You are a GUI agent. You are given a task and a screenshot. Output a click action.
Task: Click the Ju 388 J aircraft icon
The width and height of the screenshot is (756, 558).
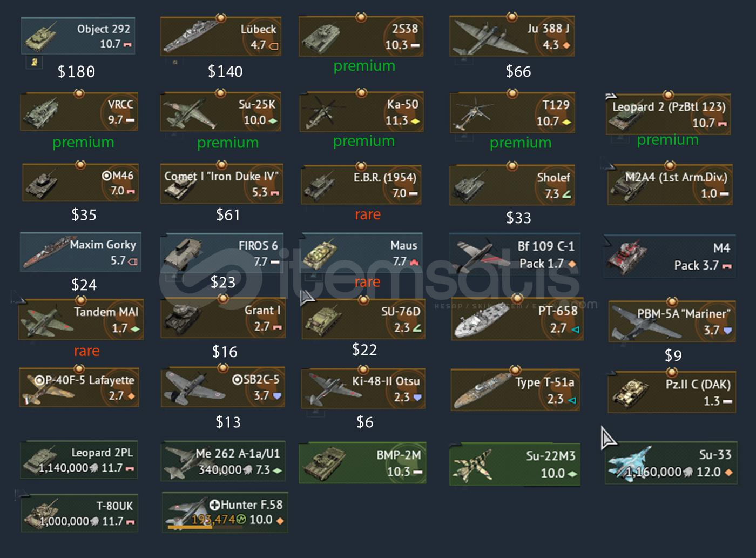point(482,38)
